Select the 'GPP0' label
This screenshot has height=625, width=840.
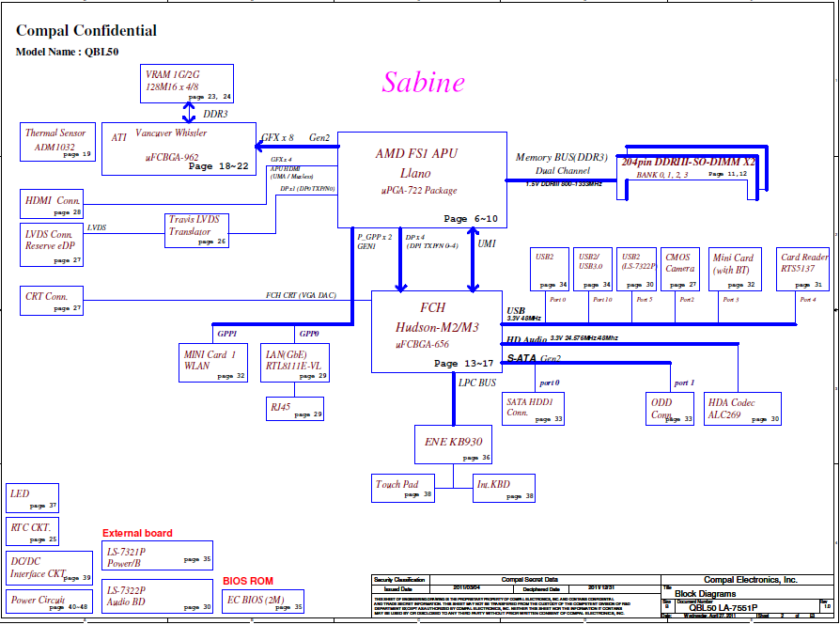pyautogui.click(x=309, y=334)
